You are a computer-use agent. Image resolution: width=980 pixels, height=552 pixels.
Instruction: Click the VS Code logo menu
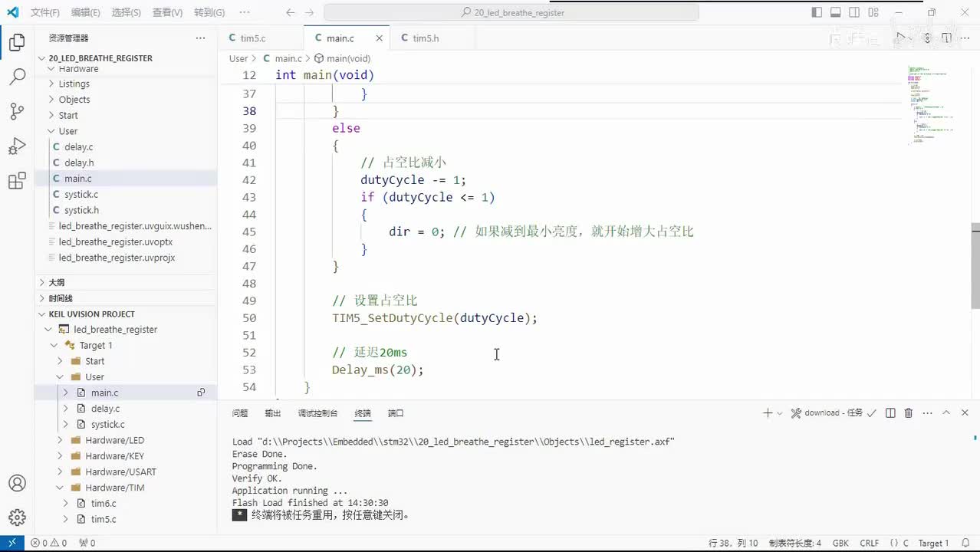point(12,12)
